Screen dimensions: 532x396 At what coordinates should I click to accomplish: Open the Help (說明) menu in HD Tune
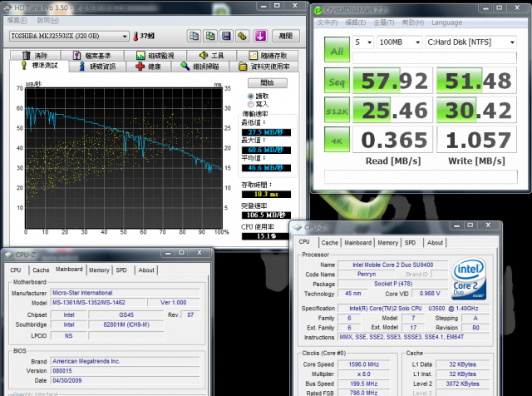pyautogui.click(x=48, y=20)
